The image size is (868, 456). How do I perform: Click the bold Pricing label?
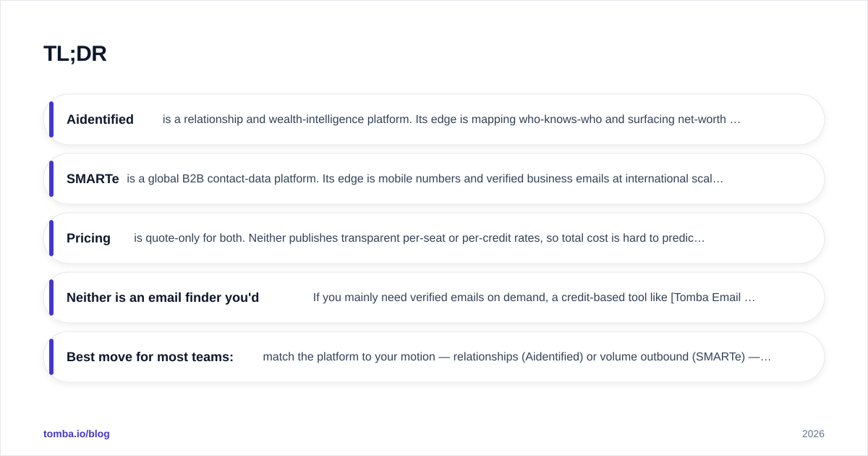pos(88,238)
